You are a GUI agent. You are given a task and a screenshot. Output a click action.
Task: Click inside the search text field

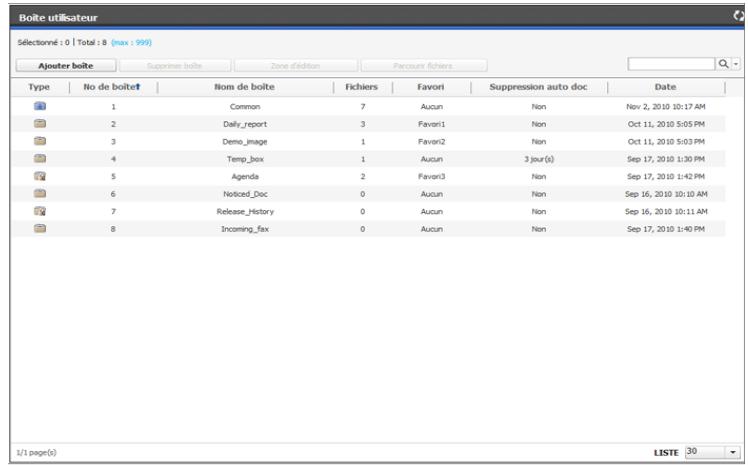pyautogui.click(x=670, y=64)
